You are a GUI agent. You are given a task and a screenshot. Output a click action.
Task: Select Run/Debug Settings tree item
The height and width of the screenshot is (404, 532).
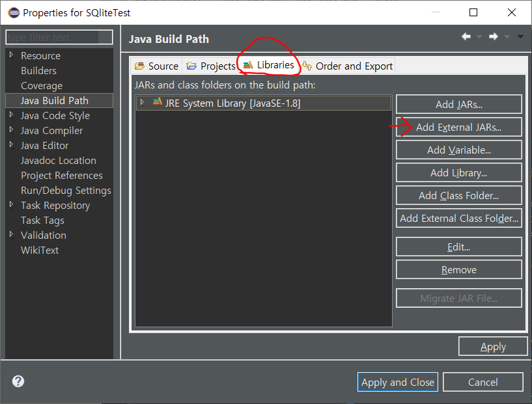point(66,191)
